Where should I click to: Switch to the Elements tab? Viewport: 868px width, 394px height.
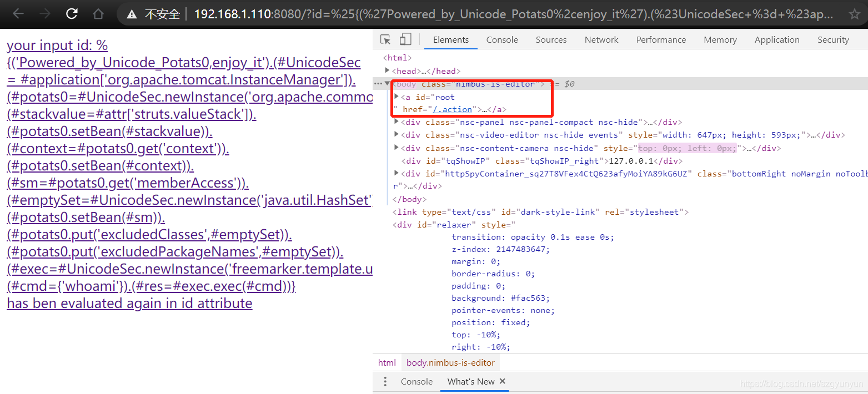[451, 40]
